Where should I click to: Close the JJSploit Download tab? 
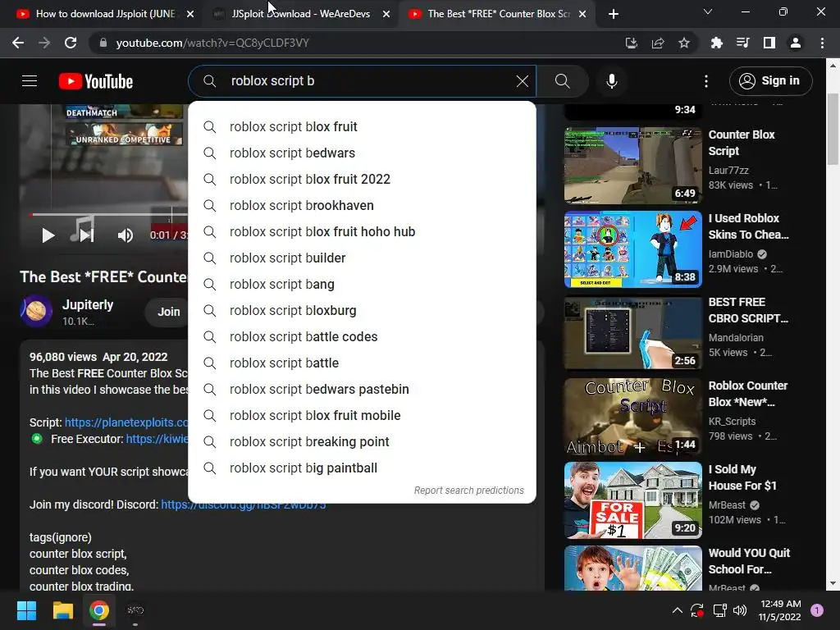click(386, 14)
